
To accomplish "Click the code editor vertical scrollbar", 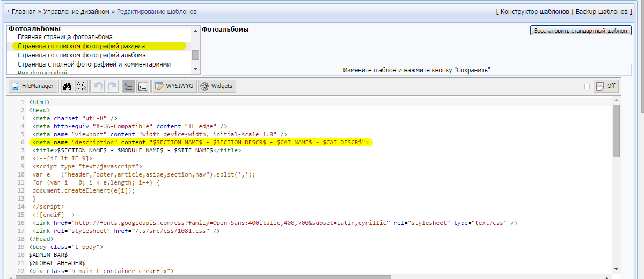I will click(x=616, y=131).
